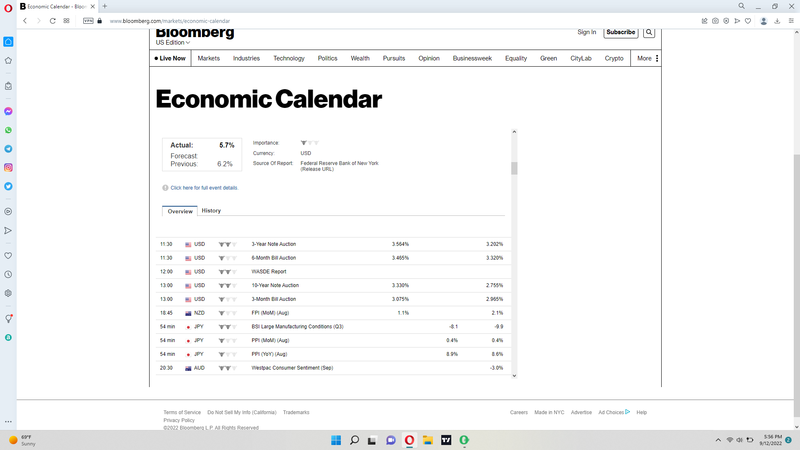Show hidden system tray icons
The height and width of the screenshot is (450, 800).
pyautogui.click(x=718, y=440)
